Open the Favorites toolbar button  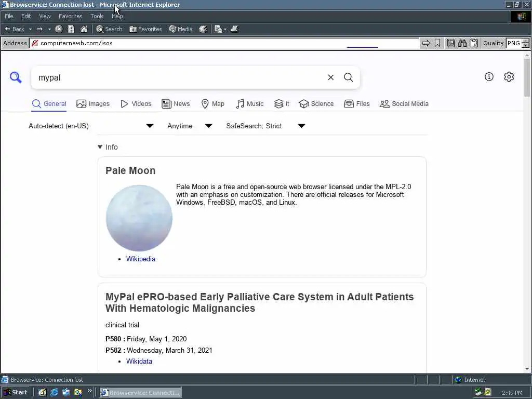pos(145,29)
